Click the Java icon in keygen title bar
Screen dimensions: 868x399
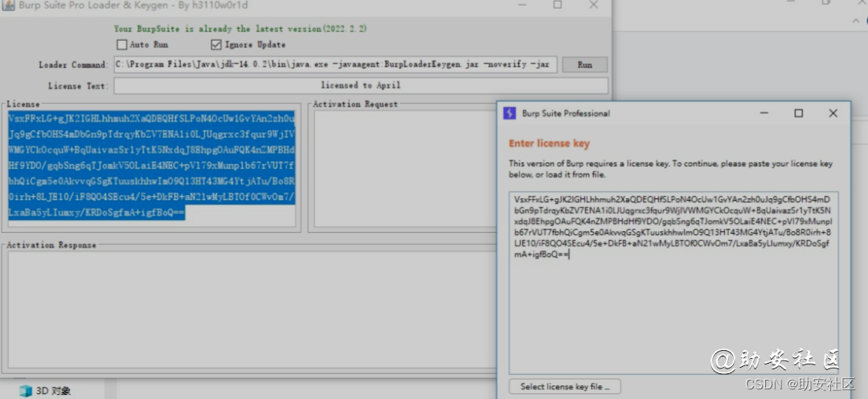[x=8, y=5]
